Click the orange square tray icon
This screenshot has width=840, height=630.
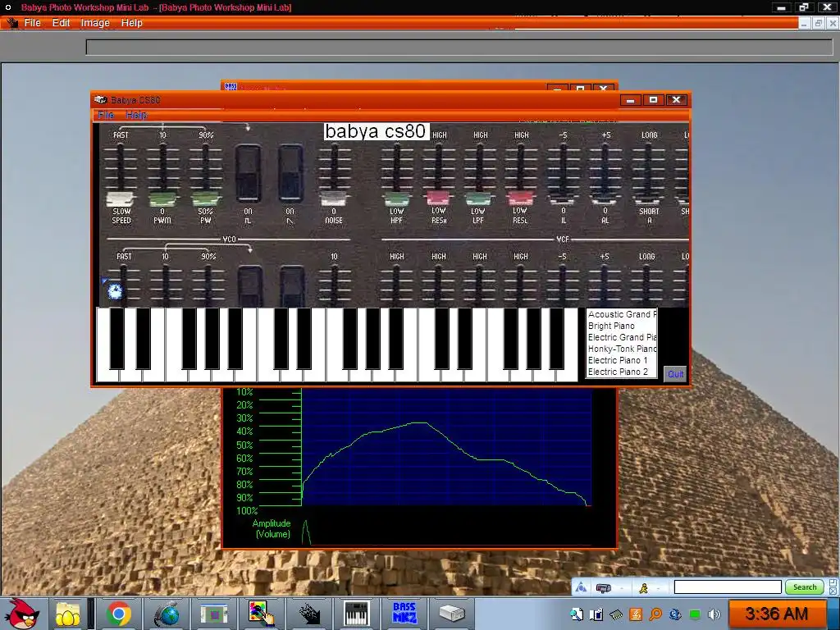(x=636, y=614)
